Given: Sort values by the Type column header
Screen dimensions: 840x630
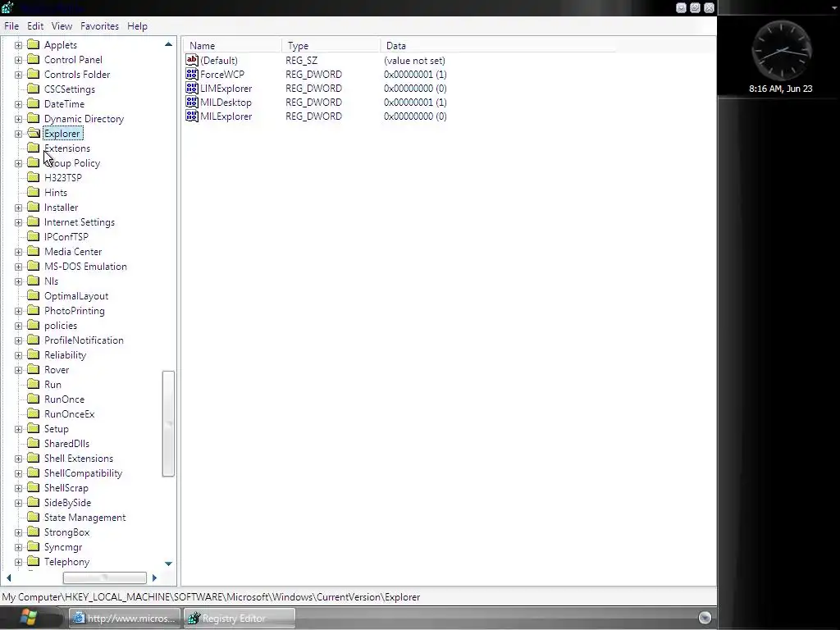Looking at the screenshot, I should 331,46.
